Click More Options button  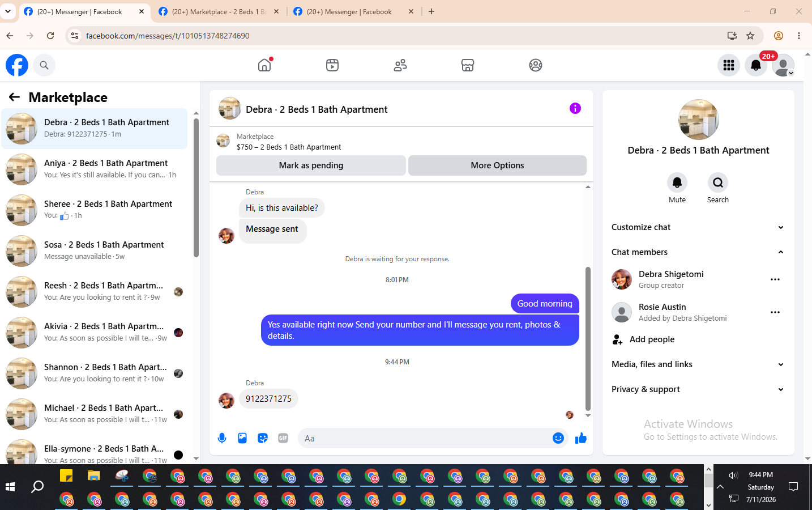(x=497, y=165)
